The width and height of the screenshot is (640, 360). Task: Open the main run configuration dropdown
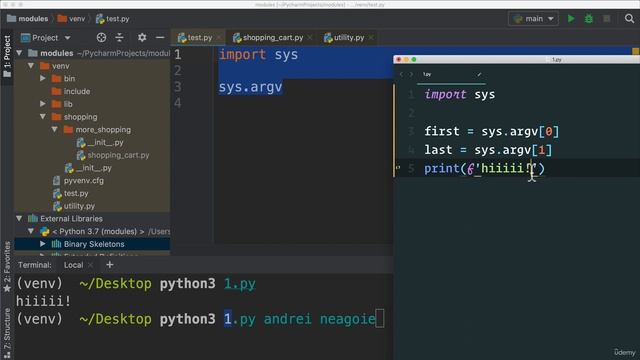533,19
